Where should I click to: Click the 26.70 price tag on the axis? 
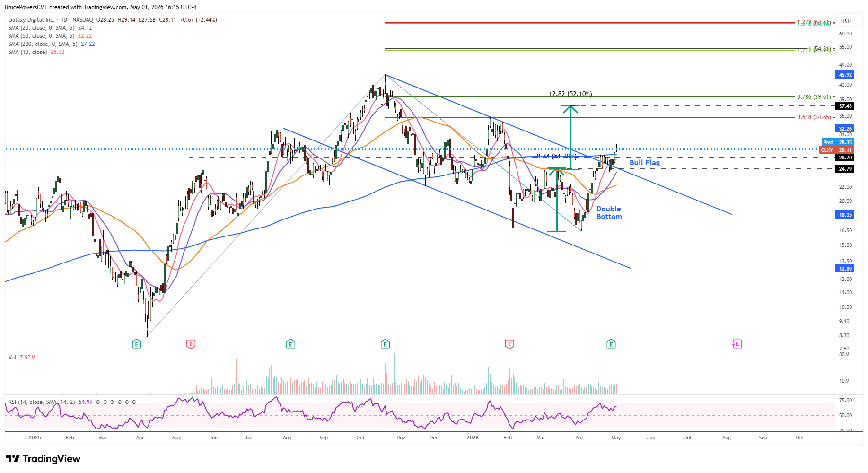point(845,158)
